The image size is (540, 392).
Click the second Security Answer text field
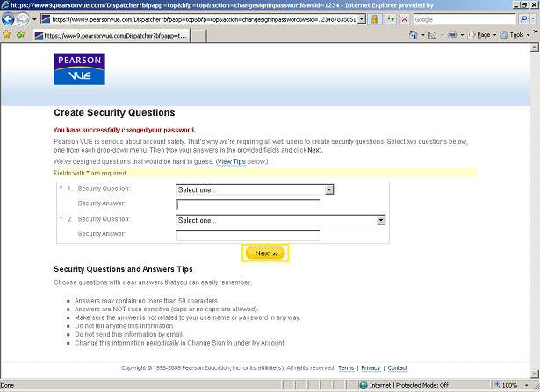(248, 235)
